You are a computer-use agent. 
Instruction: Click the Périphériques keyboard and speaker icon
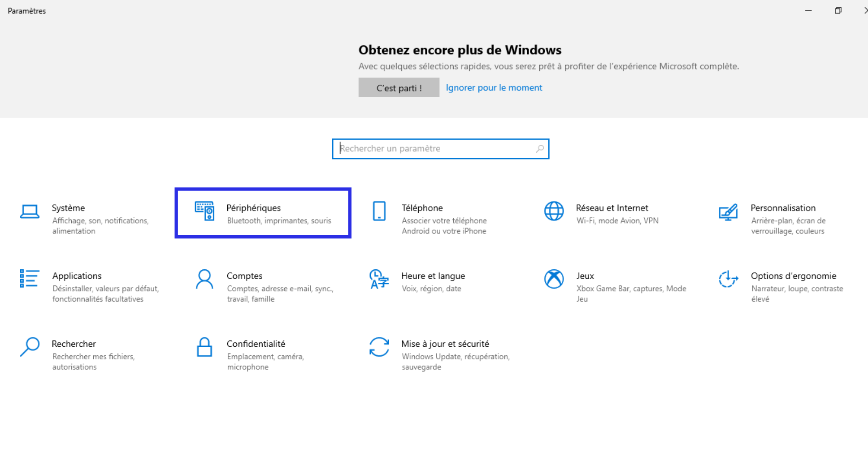[x=204, y=211]
